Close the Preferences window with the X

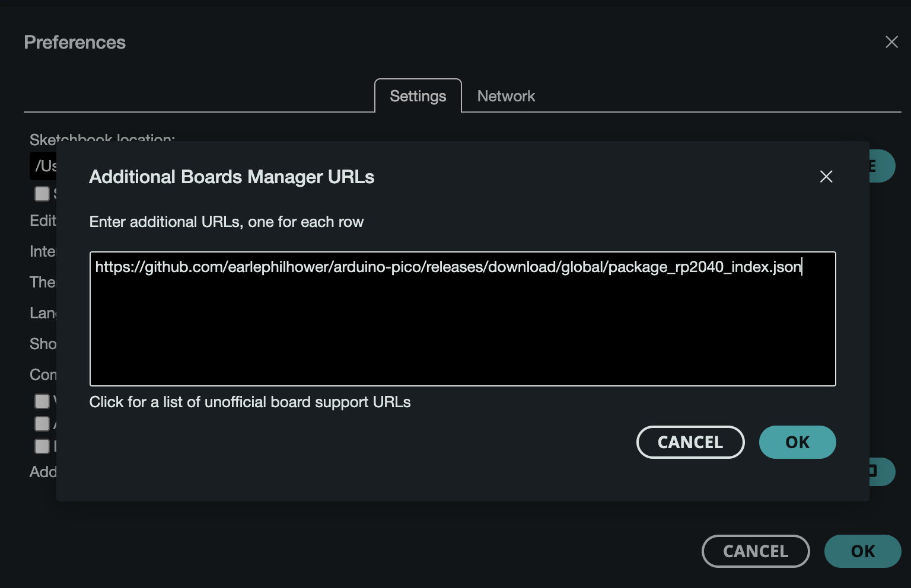(891, 42)
